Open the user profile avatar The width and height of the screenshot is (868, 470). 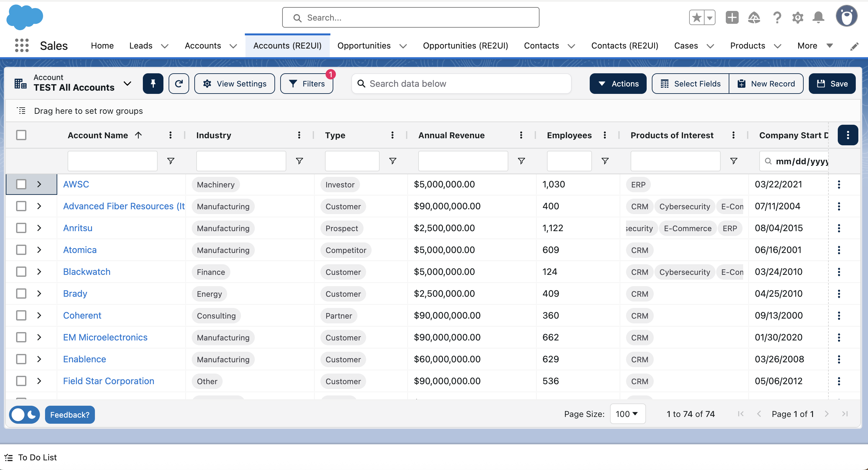(846, 16)
